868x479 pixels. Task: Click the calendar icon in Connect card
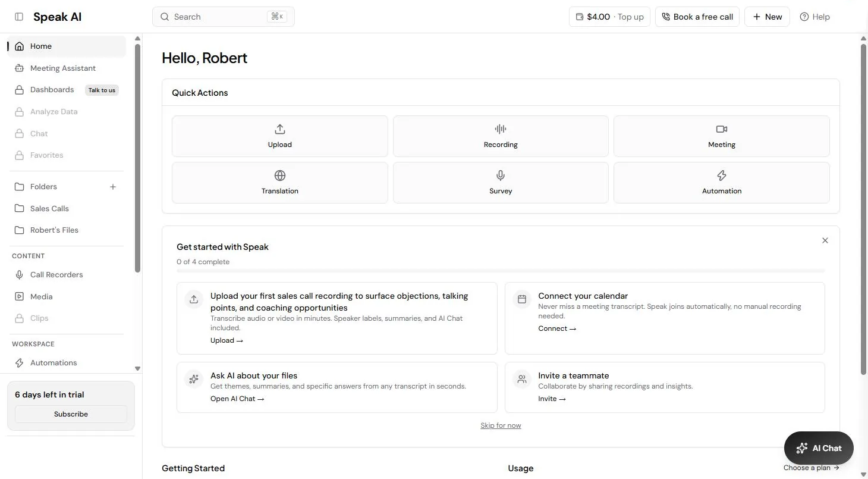(522, 299)
